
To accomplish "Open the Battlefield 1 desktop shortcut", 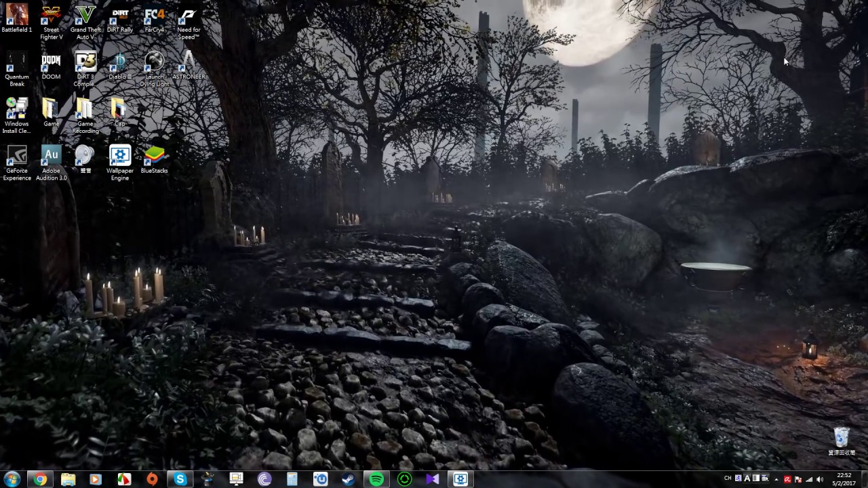I will [17, 19].
